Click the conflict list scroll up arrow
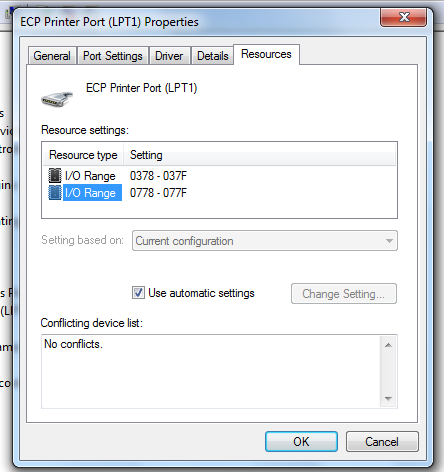 [388, 345]
